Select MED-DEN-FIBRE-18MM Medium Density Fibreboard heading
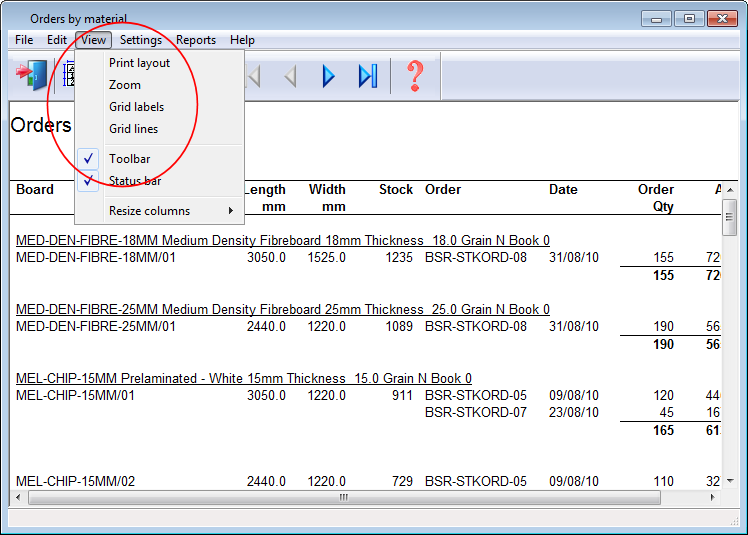748x535 pixels. (x=282, y=241)
